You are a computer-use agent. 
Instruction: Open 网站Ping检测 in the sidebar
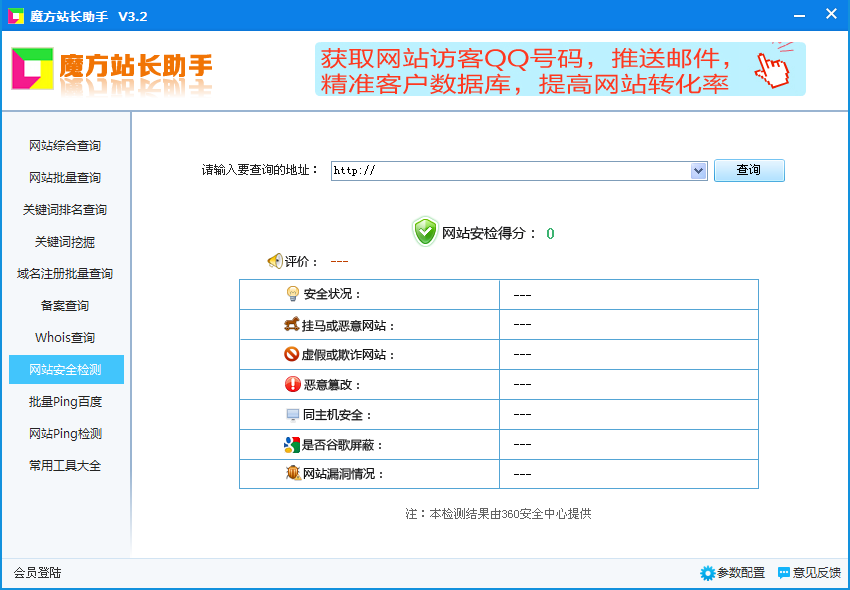(65, 433)
